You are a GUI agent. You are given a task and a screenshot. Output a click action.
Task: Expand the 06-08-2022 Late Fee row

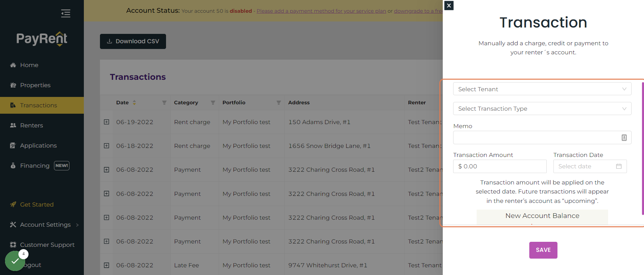(x=106, y=265)
